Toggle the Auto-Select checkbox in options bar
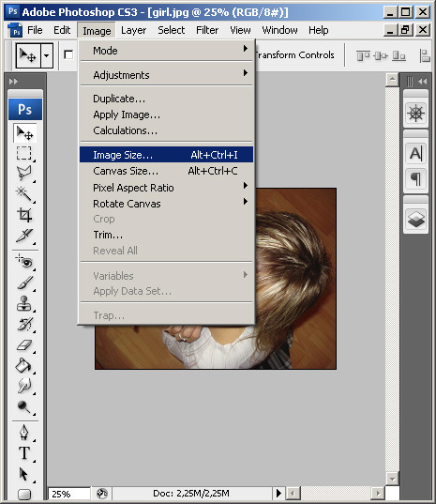 point(68,54)
